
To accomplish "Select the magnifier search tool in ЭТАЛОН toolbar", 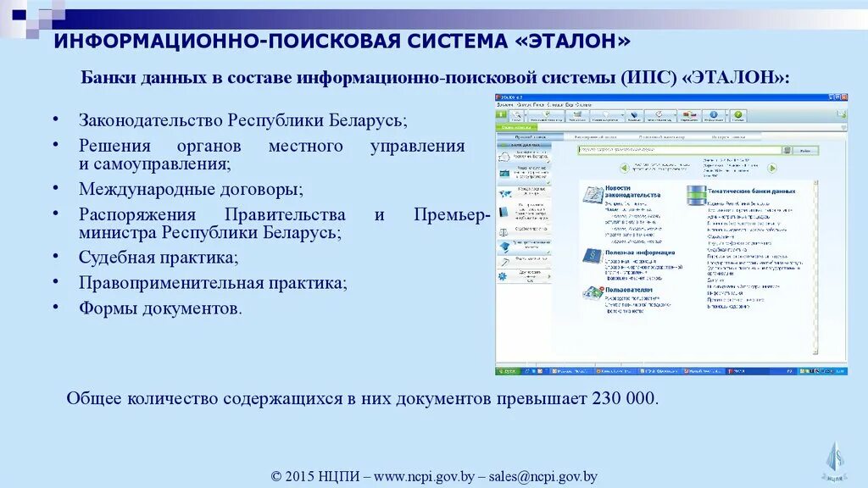I will coord(516,114).
